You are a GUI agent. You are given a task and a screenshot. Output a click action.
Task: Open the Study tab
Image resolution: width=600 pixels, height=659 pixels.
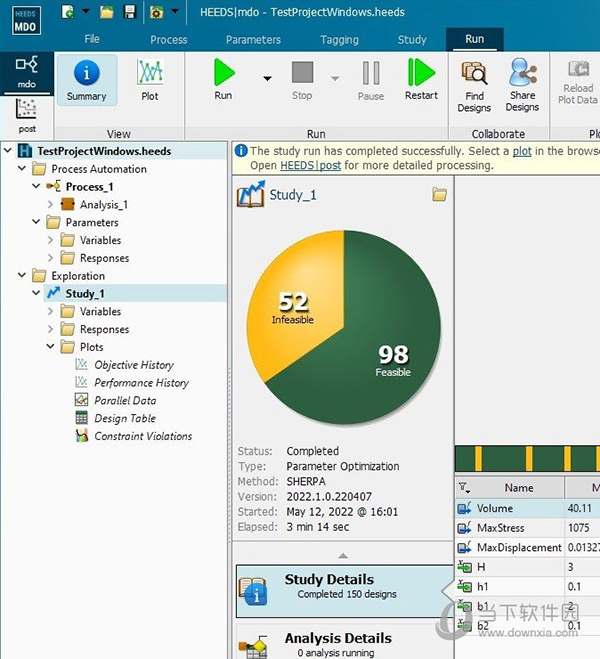[412, 40]
